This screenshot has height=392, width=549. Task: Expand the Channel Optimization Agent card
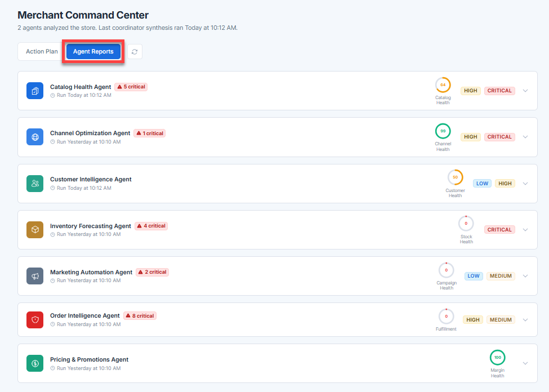pos(525,137)
